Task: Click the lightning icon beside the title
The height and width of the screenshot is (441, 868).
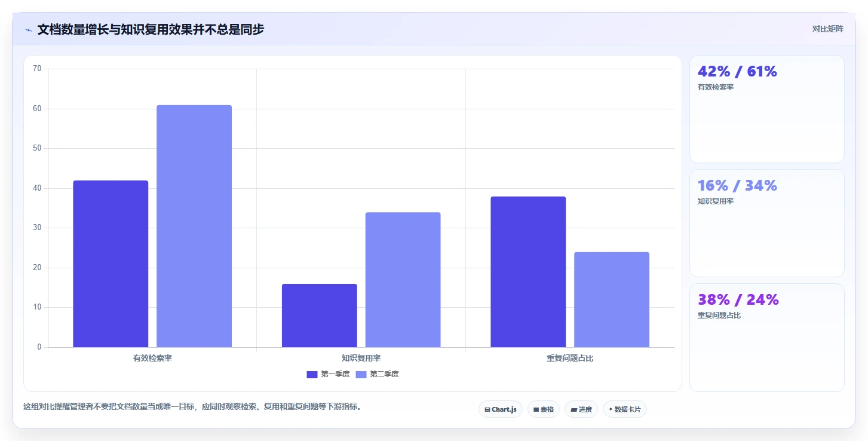Action: 28,30
